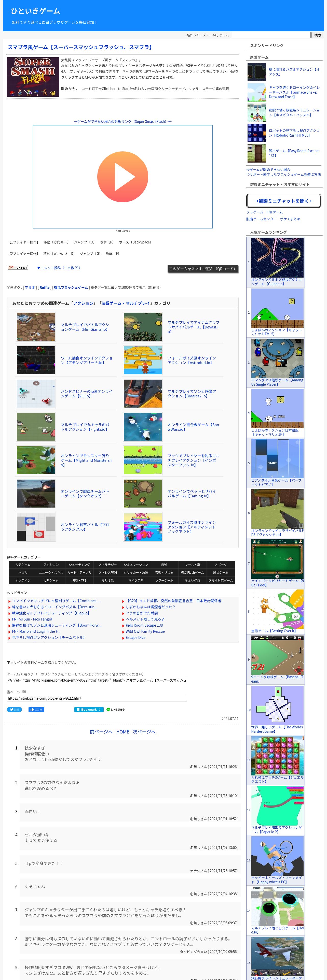
Task: Open タンクオフ2 game link
Action: pyautogui.click(x=85, y=493)
